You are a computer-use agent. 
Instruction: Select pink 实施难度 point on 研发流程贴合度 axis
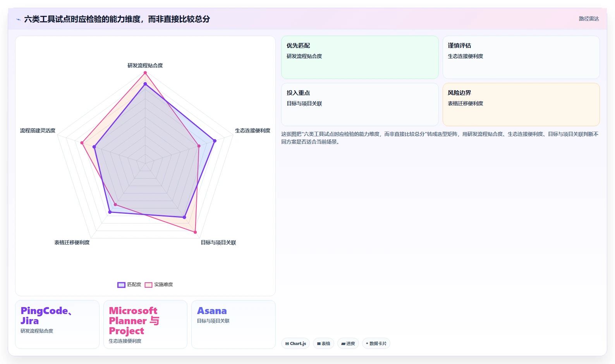click(x=145, y=73)
